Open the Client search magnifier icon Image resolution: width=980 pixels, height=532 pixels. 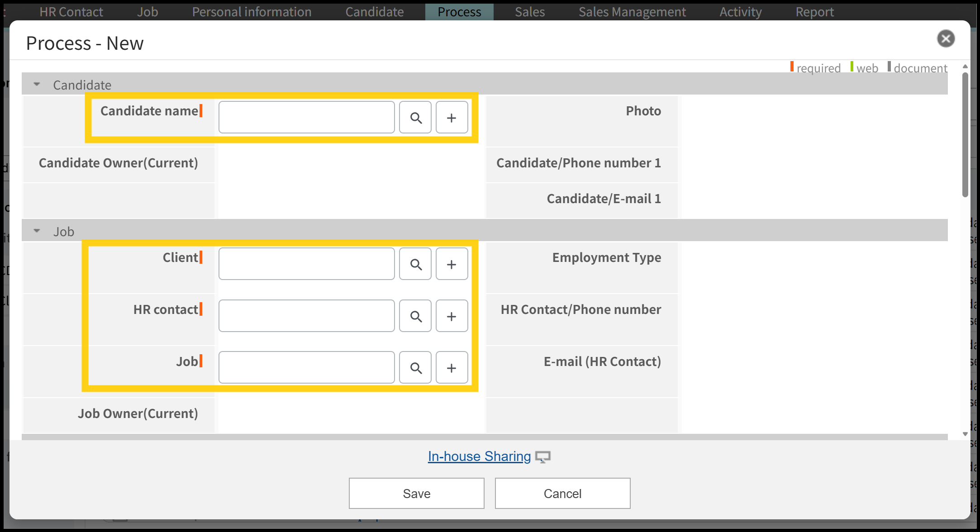point(415,264)
